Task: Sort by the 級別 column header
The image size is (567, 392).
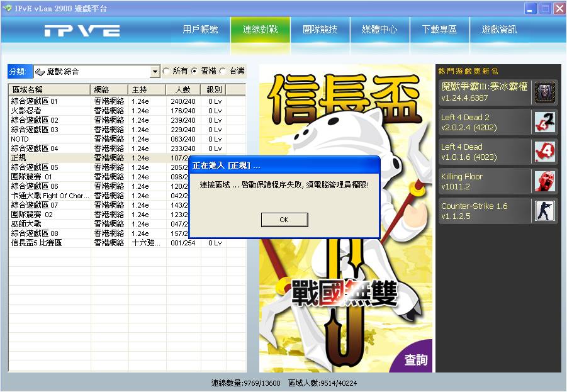Action: pos(213,89)
